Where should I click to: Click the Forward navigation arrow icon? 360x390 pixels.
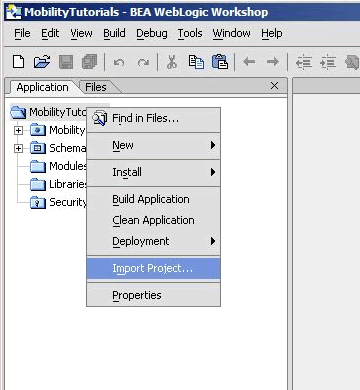[x=273, y=62]
